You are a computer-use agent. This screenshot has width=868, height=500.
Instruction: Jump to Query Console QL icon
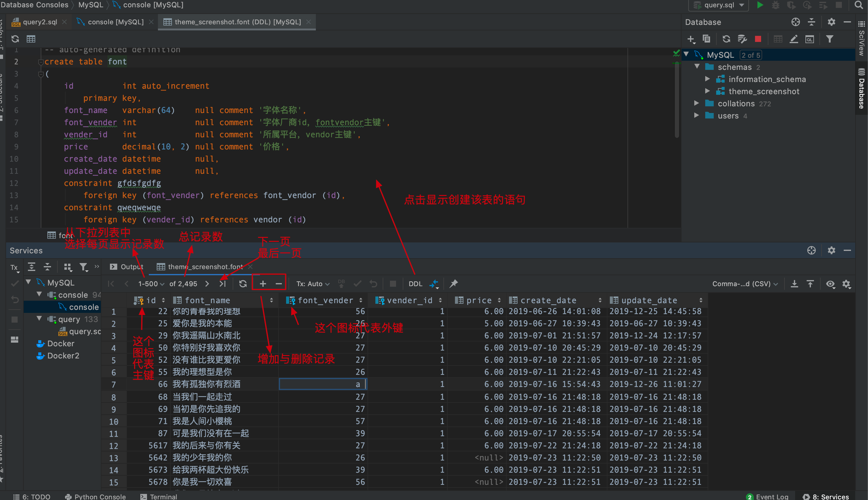[x=810, y=39]
